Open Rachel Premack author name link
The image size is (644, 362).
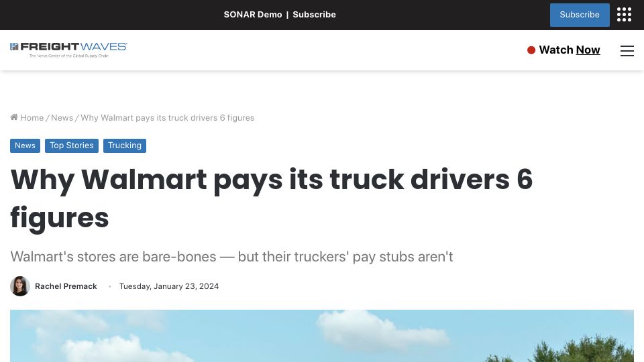[x=66, y=286]
